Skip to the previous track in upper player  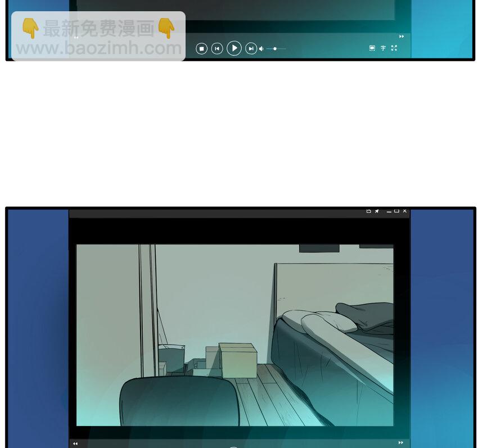(217, 49)
